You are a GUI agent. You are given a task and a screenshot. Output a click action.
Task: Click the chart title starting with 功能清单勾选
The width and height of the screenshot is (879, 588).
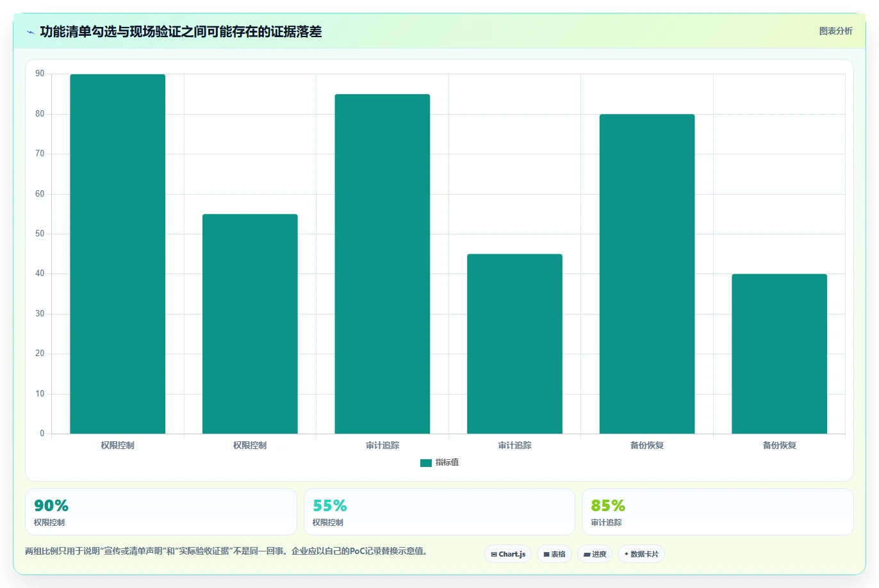tap(181, 31)
